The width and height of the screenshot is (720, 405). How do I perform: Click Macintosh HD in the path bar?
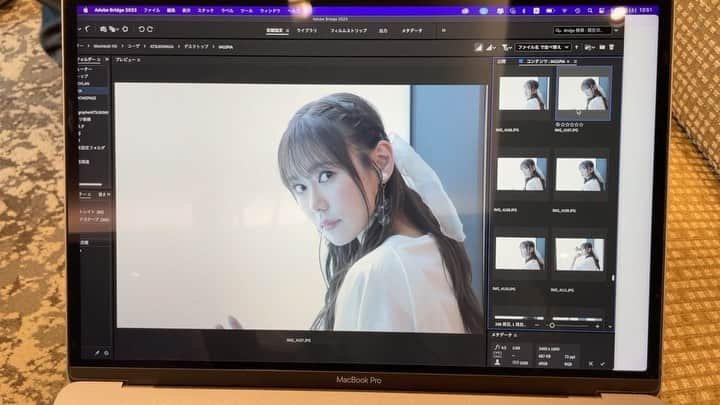(x=105, y=46)
